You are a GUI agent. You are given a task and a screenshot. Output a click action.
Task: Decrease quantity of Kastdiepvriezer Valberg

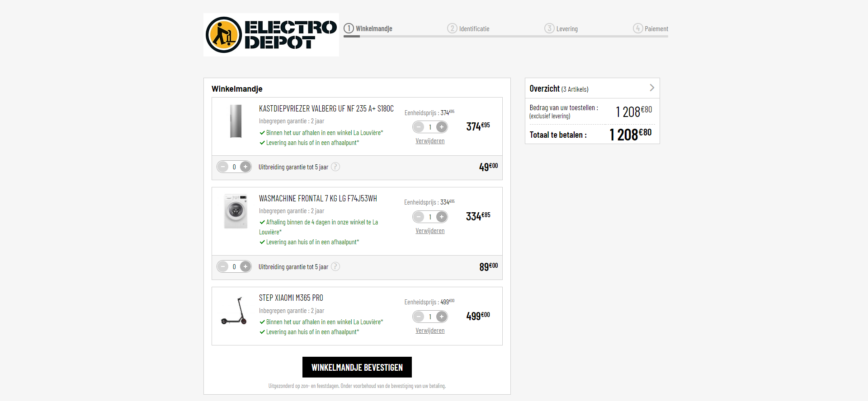pyautogui.click(x=419, y=127)
